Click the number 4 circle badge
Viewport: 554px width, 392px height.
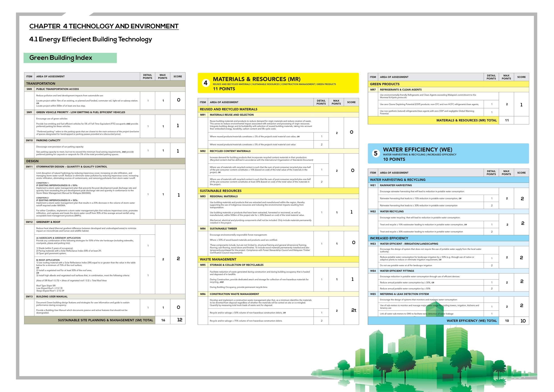click(205, 83)
